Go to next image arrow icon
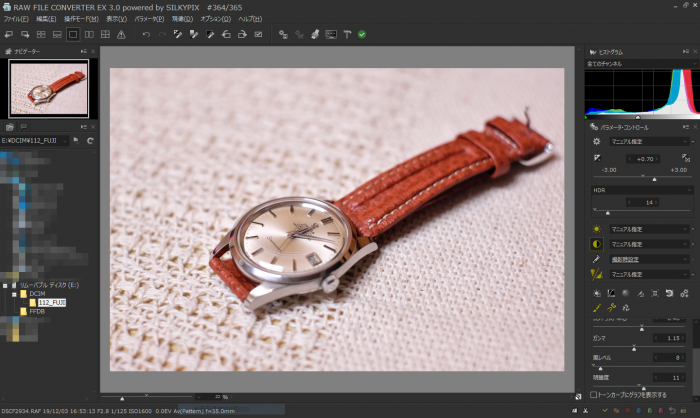 [25, 34]
